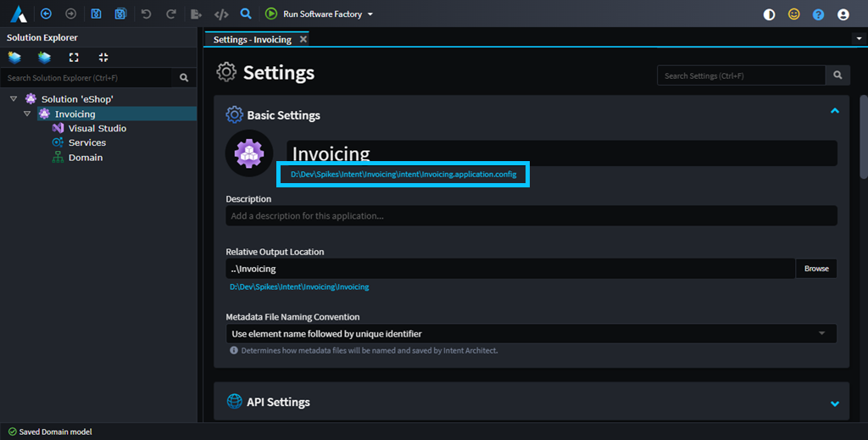Collapse the Solution 'eShop' tree node
Viewport: 868px width, 440px height.
coord(14,99)
